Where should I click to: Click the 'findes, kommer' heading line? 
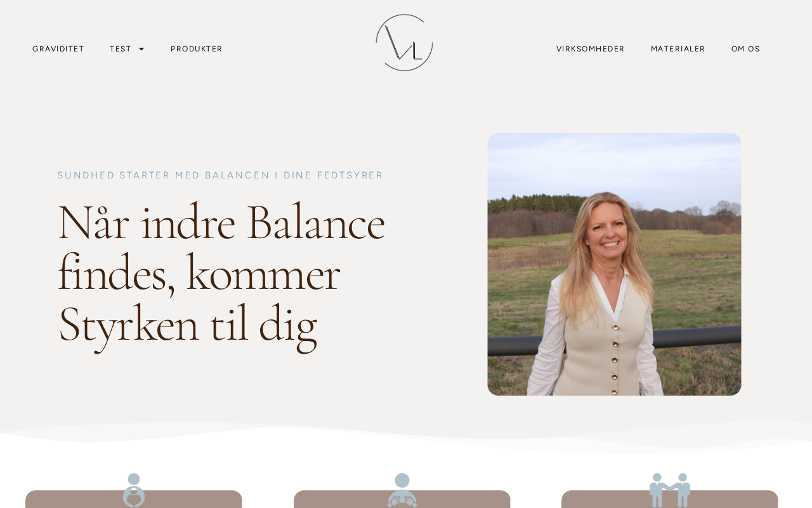tap(199, 274)
